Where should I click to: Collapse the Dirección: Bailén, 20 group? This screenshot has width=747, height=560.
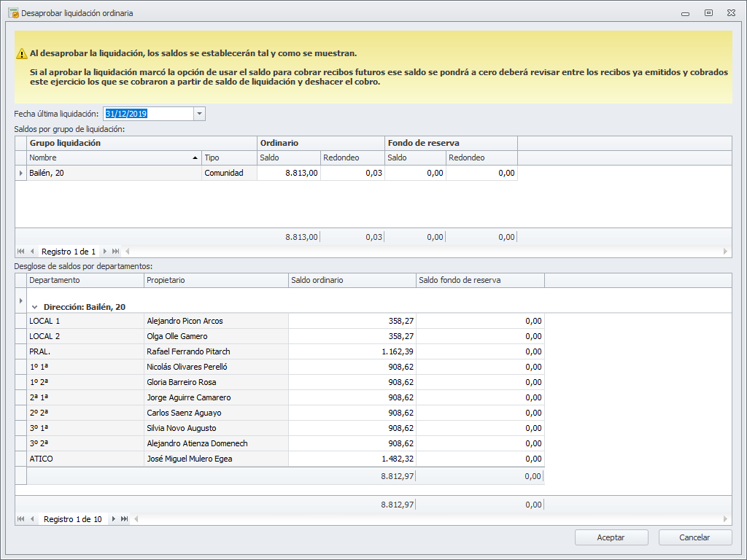(x=34, y=308)
